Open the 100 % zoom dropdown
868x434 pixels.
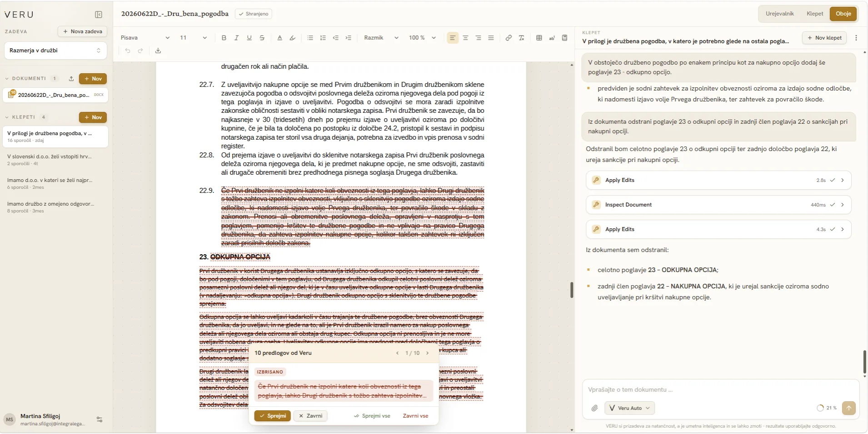click(x=422, y=38)
